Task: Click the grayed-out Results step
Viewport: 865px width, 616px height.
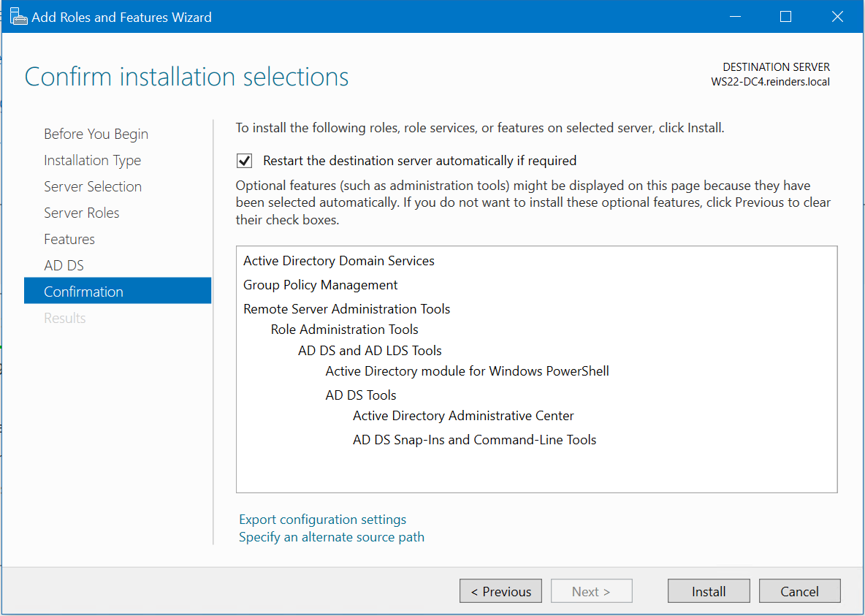Action: [64, 318]
